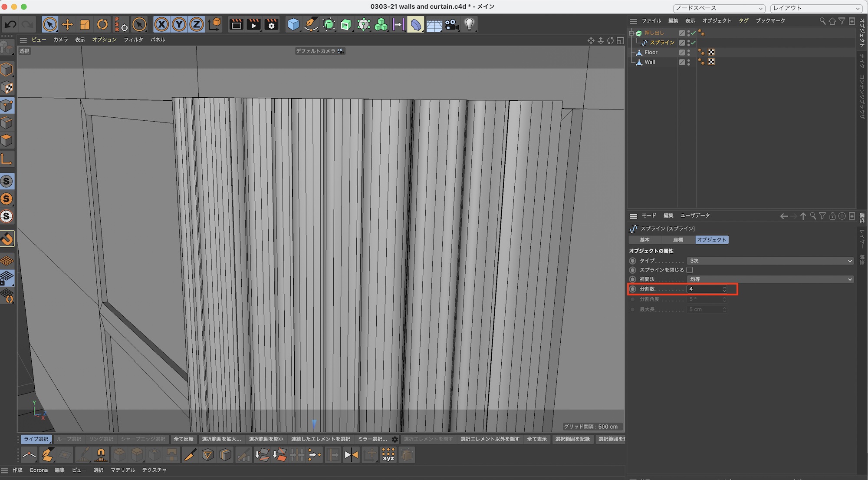Viewport: 868px width, 480px height.
Task: Switch to the 座標 tab
Action: click(678, 240)
